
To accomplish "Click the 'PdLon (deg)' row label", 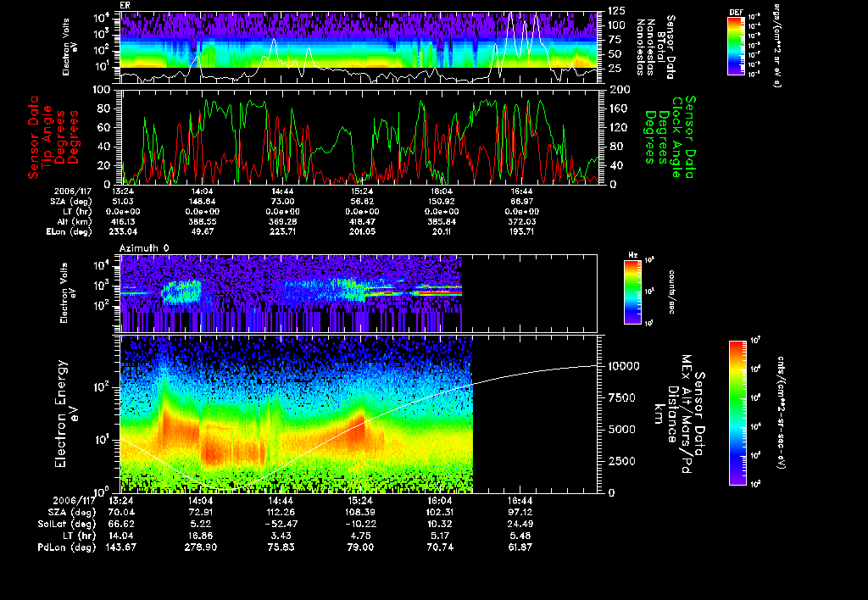I will [x=66, y=547].
